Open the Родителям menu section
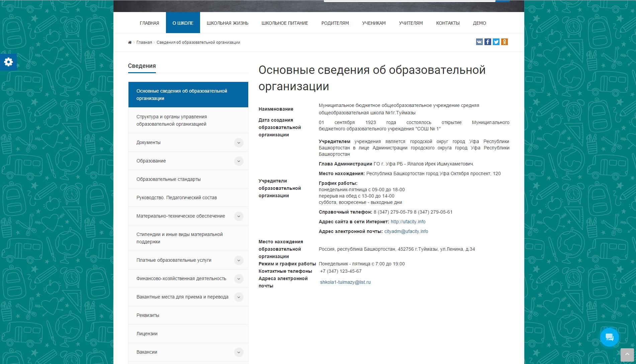 (335, 23)
